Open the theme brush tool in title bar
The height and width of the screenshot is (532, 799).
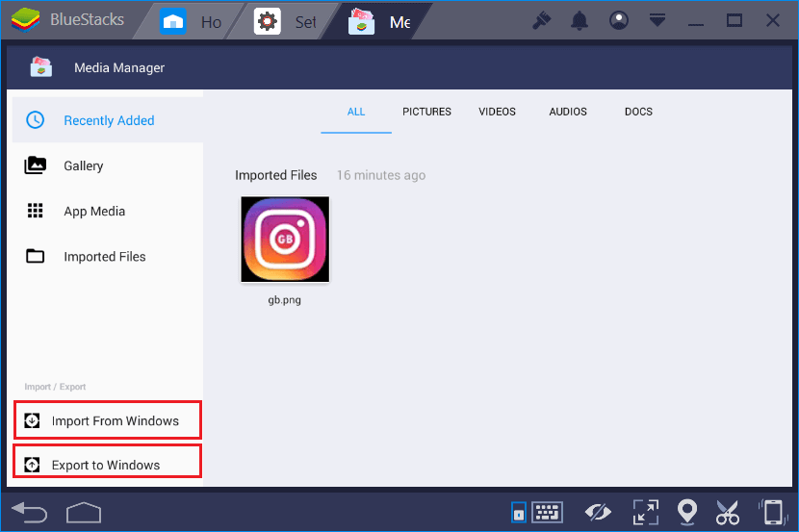(x=542, y=20)
